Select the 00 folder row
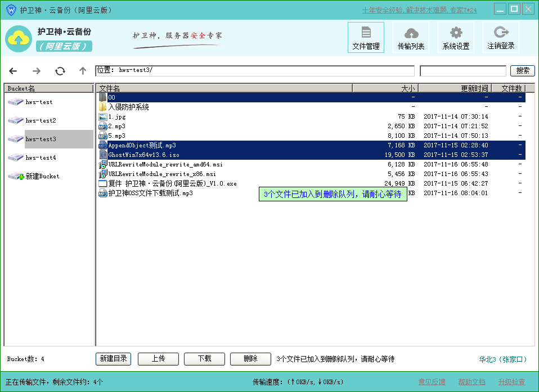 (311, 97)
